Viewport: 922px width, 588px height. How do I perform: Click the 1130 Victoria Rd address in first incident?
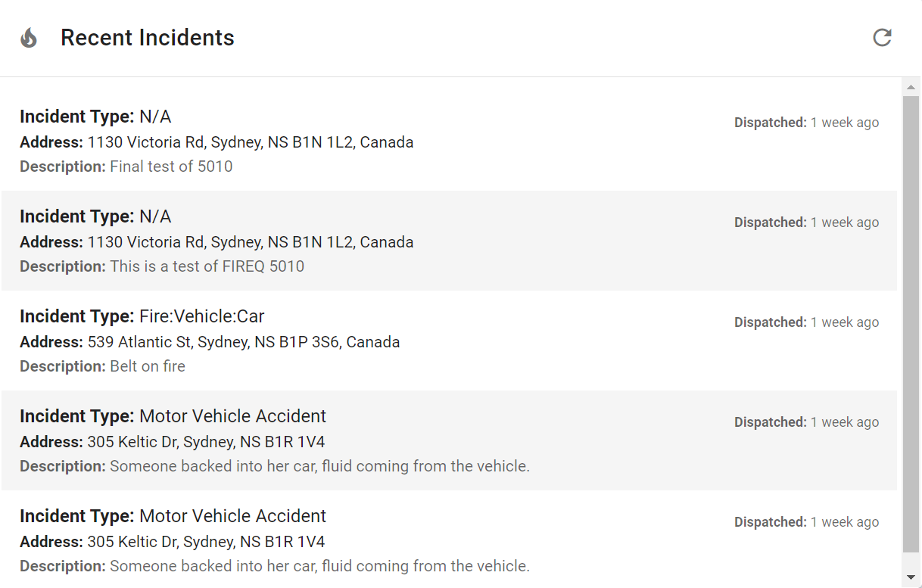(250, 142)
